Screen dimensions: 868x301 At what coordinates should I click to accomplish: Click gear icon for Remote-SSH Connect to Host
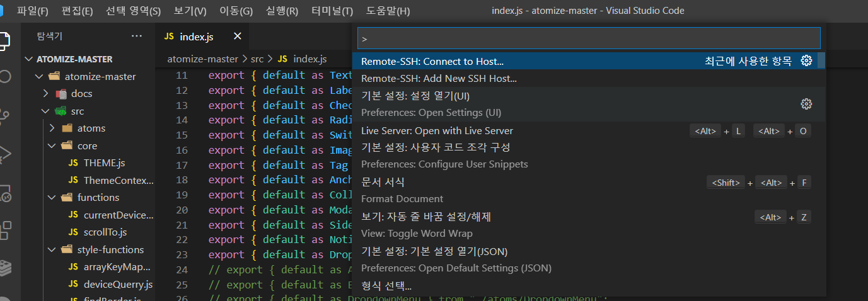[806, 61]
